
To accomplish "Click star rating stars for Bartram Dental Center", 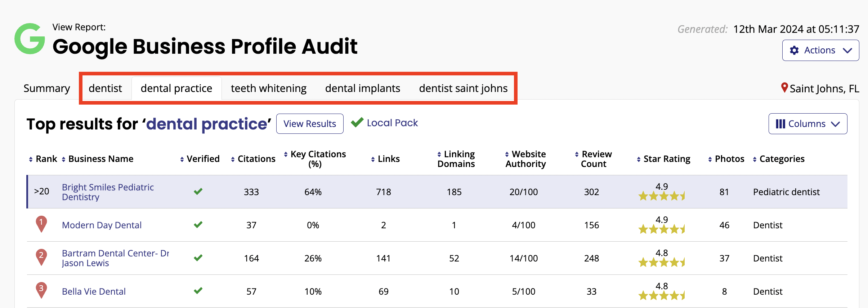I will [x=662, y=263].
